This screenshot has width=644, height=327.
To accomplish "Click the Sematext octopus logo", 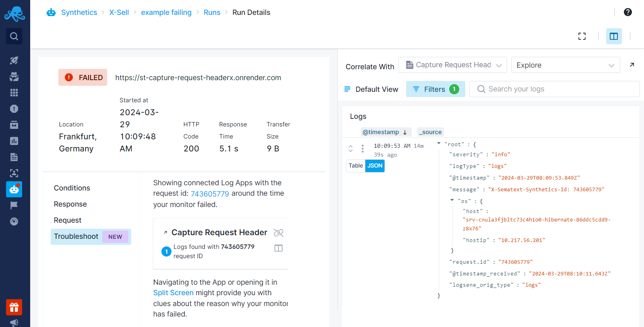I will [x=15, y=14].
